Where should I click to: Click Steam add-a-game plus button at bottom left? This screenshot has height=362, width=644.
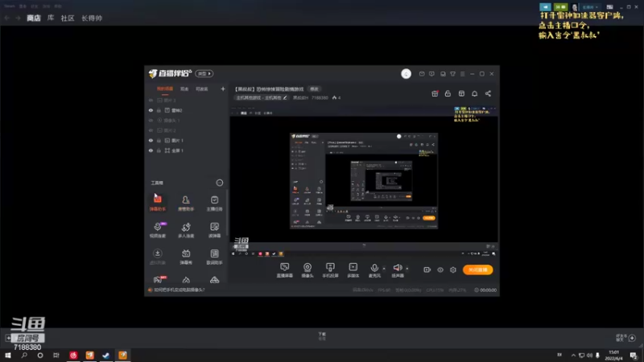(x=8, y=338)
